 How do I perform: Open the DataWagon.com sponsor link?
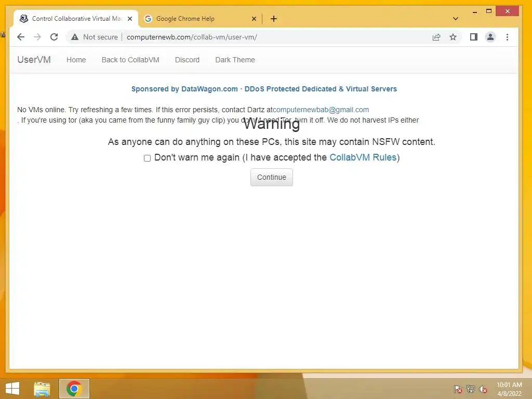[264, 89]
